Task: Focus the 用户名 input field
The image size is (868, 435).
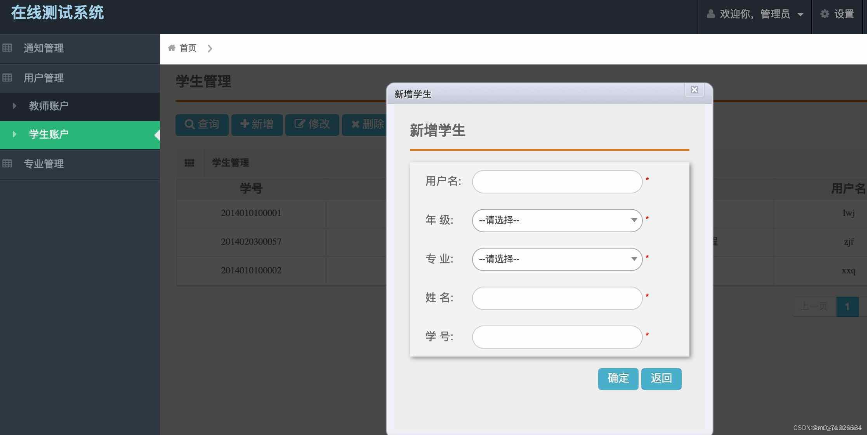Action: (x=557, y=182)
